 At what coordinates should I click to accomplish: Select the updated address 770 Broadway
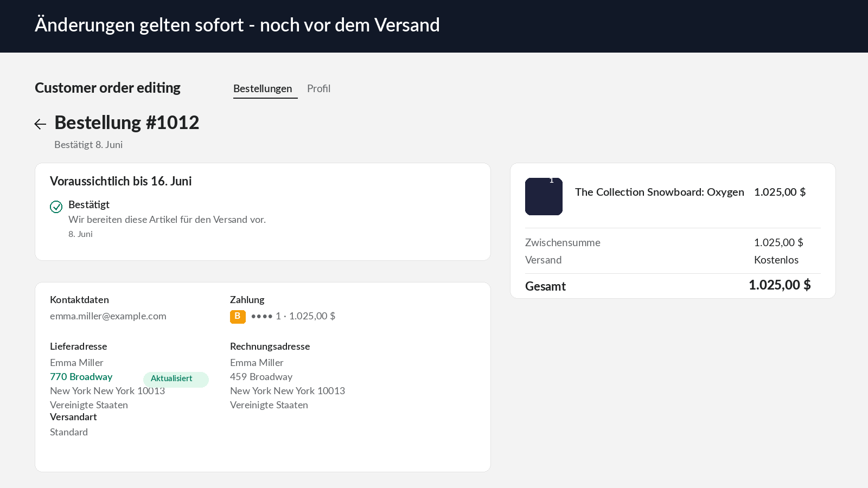coord(81,377)
